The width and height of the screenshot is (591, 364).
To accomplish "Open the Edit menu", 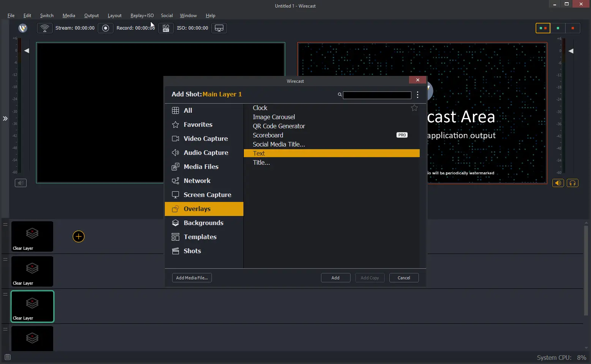I will click(27, 16).
